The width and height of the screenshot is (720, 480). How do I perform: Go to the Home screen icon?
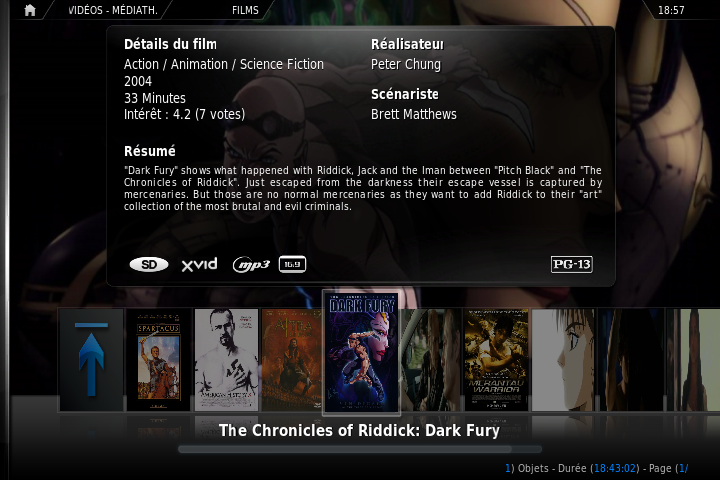point(30,10)
